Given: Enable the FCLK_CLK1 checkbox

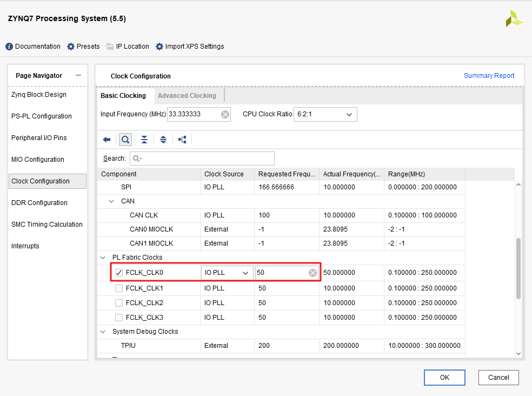Looking at the screenshot, I should [x=119, y=288].
